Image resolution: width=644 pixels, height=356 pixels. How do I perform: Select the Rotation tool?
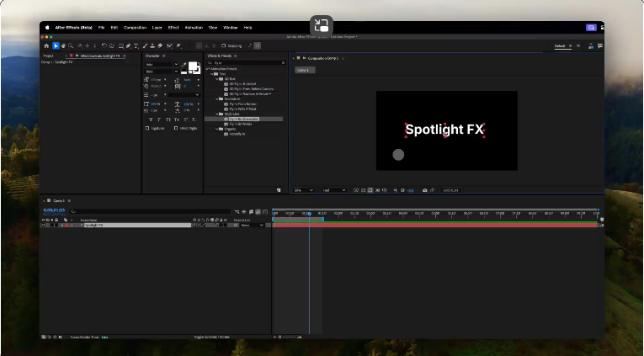pos(104,46)
